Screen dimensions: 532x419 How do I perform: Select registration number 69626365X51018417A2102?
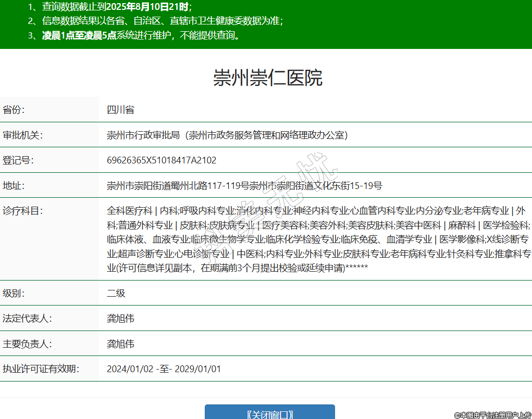click(162, 160)
